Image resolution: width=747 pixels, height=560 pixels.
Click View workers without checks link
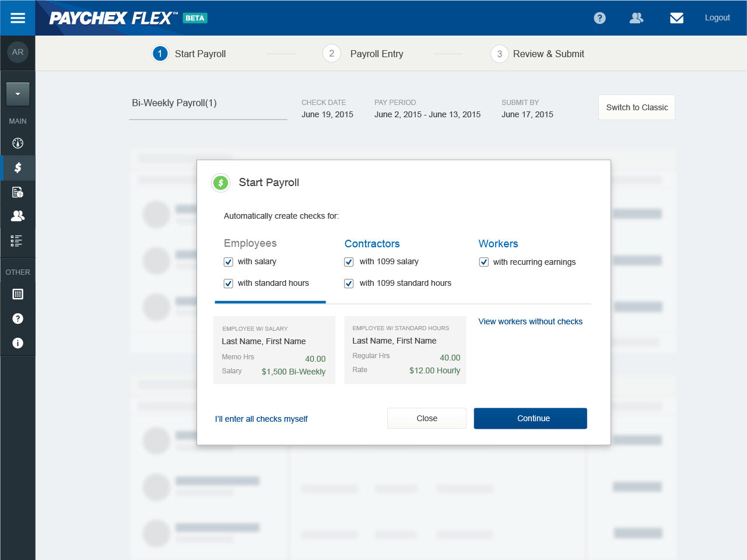[x=530, y=321]
